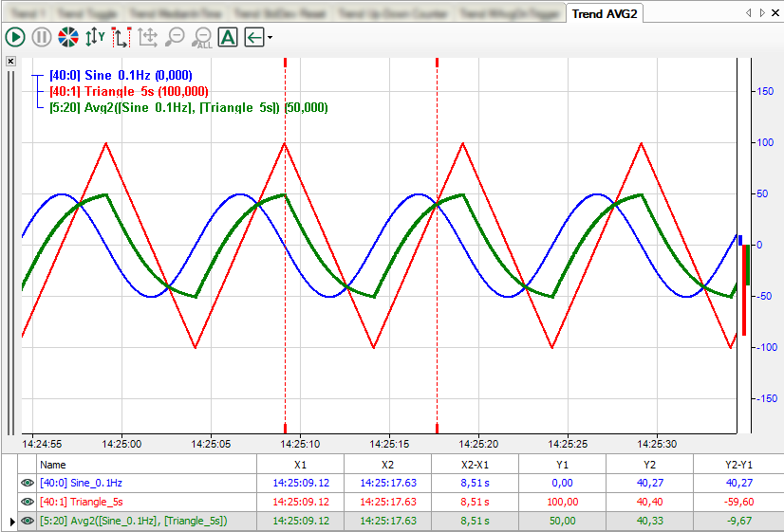Open dropdown arrow beside left arrow icon
Image resolution: width=784 pixels, height=532 pixels.
[271, 38]
